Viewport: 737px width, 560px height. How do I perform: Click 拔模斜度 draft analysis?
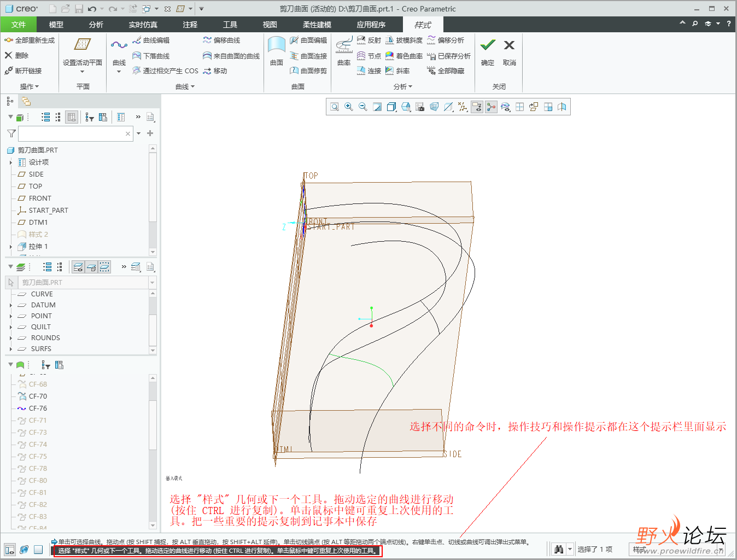coord(404,40)
